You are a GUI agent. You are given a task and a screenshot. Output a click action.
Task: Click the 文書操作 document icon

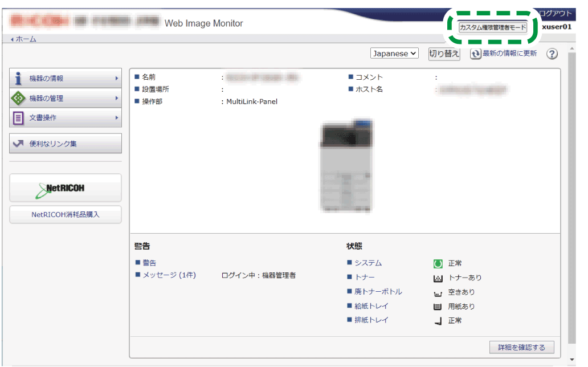(18, 118)
